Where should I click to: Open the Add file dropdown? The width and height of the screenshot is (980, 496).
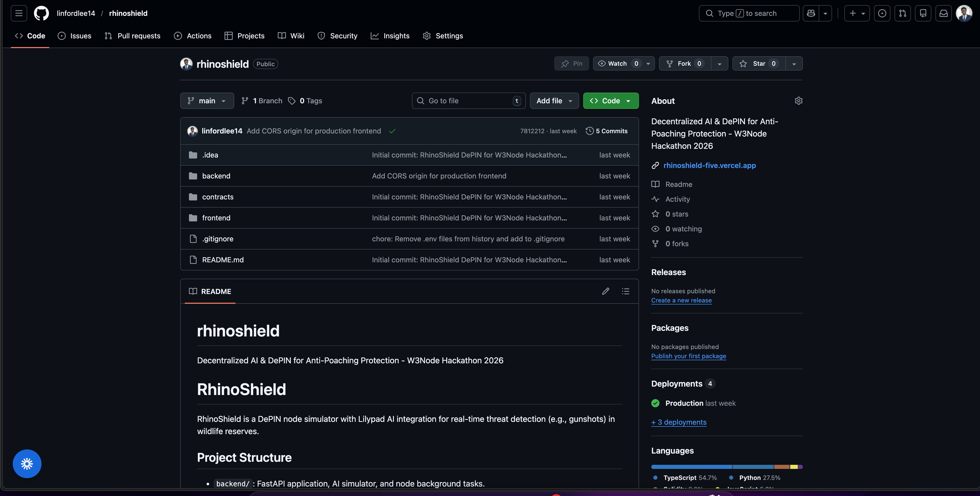pos(554,101)
